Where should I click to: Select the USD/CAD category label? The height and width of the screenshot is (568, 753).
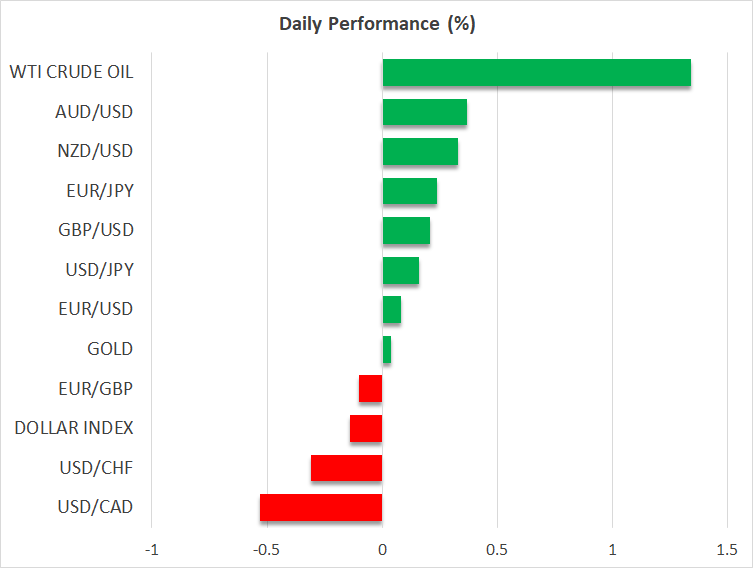[97, 507]
